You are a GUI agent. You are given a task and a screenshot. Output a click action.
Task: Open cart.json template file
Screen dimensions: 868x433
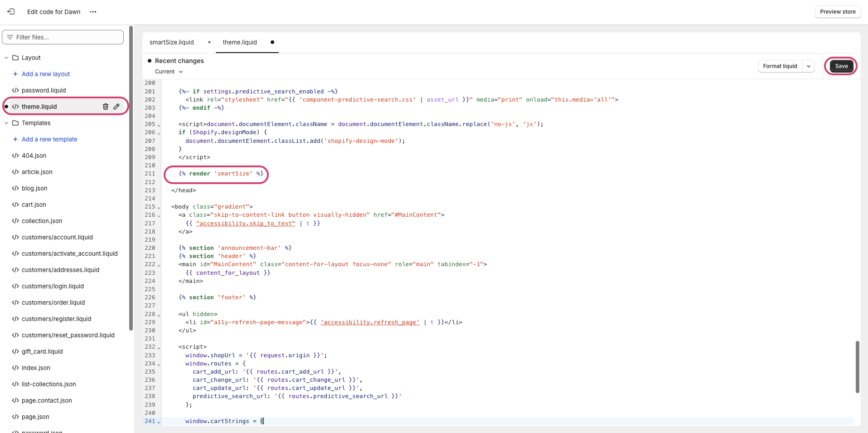tap(34, 204)
